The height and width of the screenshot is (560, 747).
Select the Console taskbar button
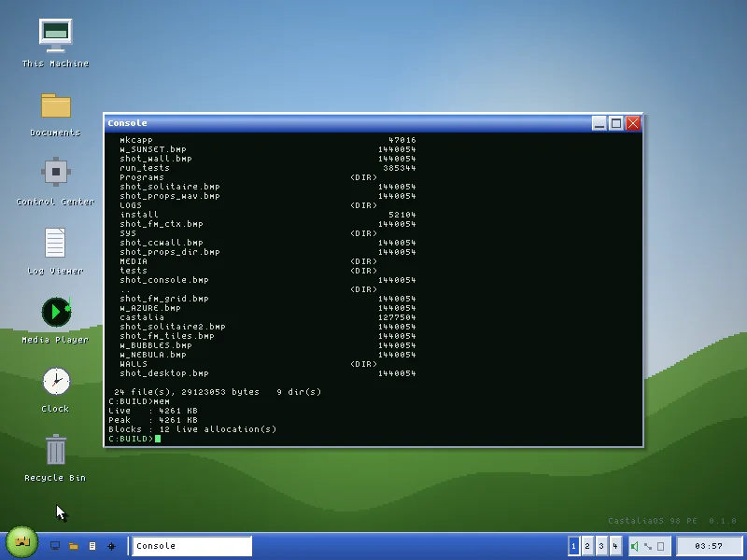(x=192, y=546)
